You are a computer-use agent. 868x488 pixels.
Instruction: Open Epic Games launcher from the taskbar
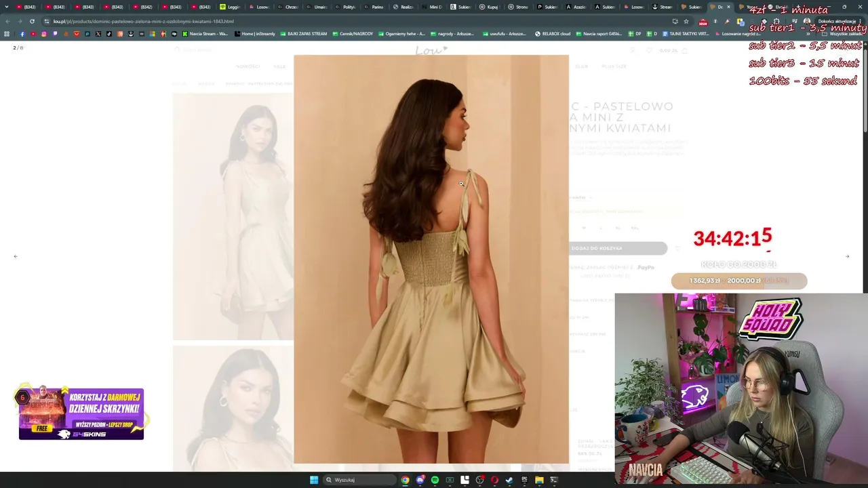pos(524,480)
